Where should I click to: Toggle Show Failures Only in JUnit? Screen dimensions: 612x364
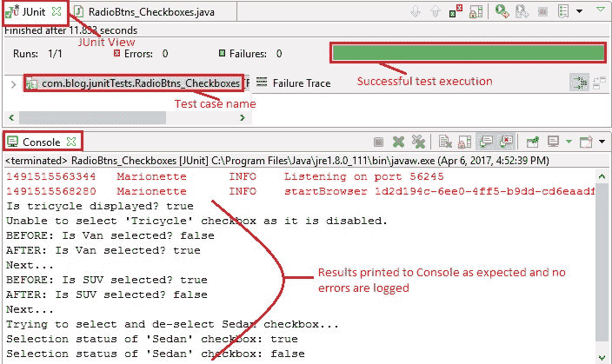[456, 11]
